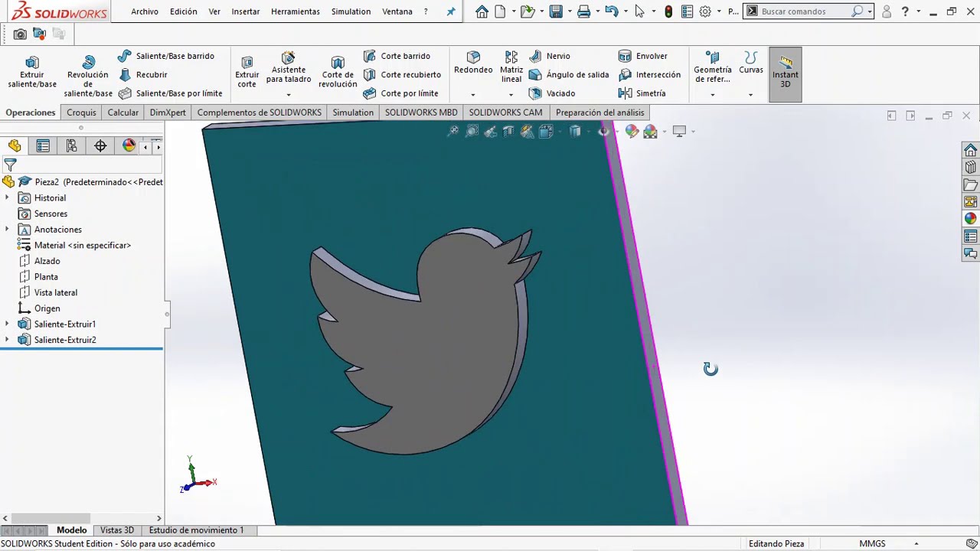The image size is (980, 551).
Task: Select the Corte de revolución tool
Action: pyautogui.click(x=338, y=73)
